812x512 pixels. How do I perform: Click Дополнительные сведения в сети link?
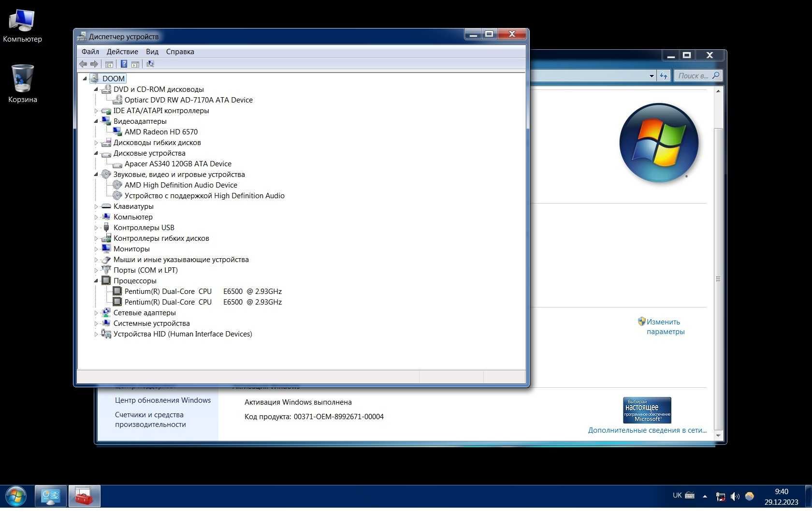647,430
